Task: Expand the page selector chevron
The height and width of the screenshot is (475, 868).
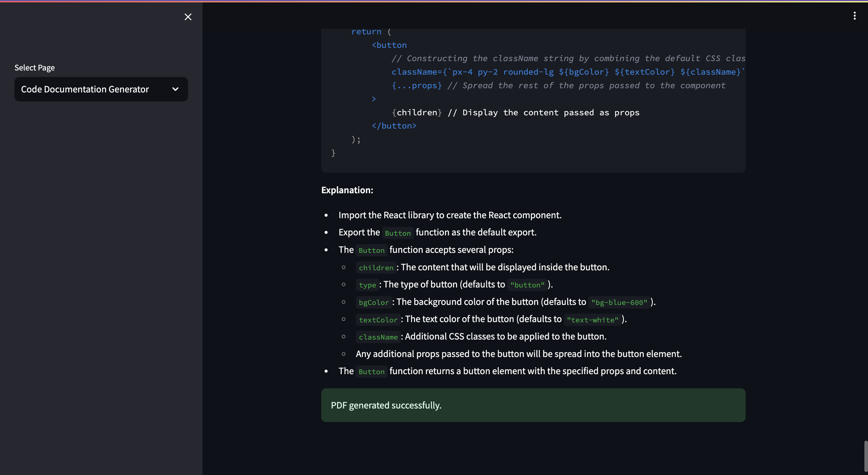Action: pyautogui.click(x=175, y=89)
